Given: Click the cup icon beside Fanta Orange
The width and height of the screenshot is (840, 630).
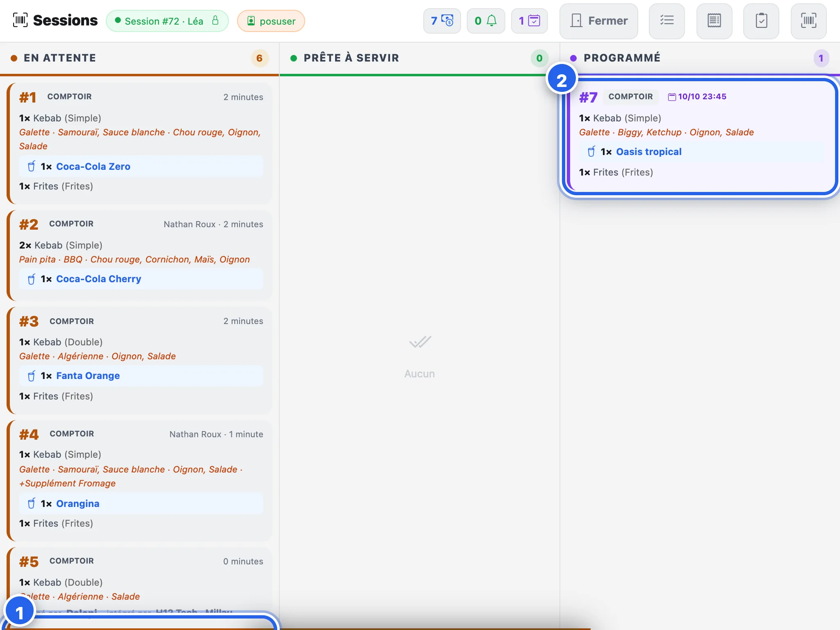Looking at the screenshot, I should click(x=31, y=376).
